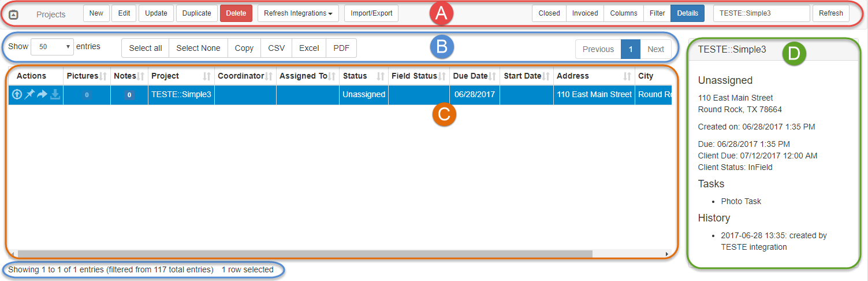Image resolution: width=868 pixels, height=281 pixels.
Task: Click the 06/28/2017 due date cell
Action: [475, 94]
